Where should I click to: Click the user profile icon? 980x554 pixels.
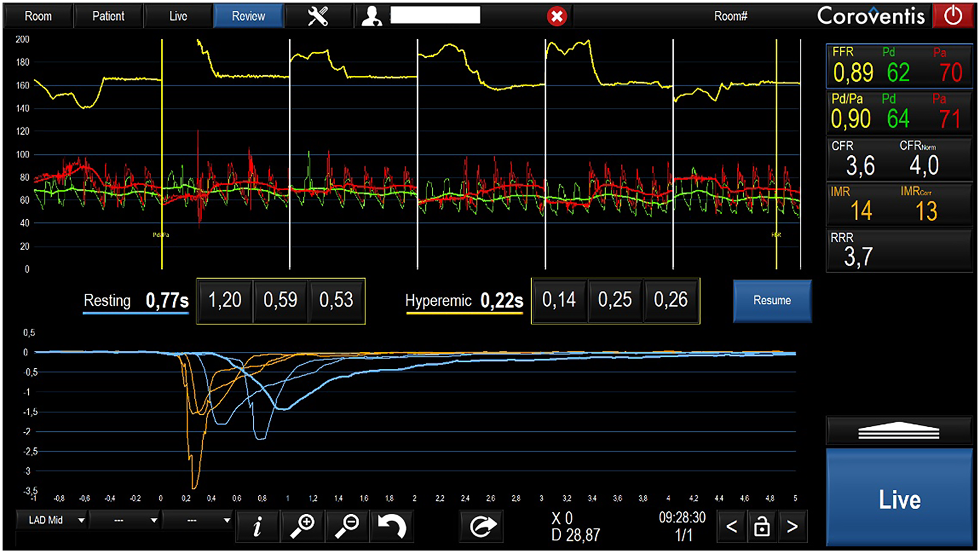click(371, 17)
